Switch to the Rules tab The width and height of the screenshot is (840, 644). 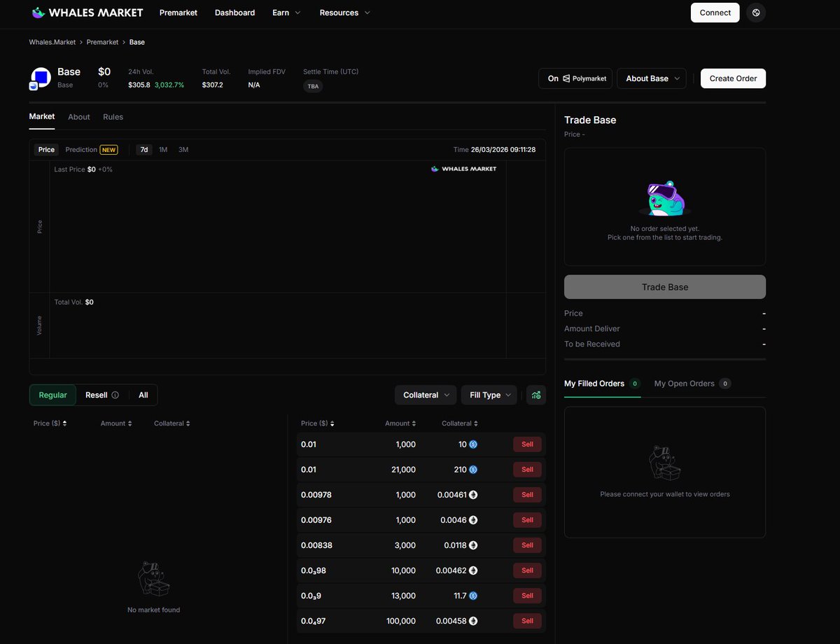[x=113, y=117]
